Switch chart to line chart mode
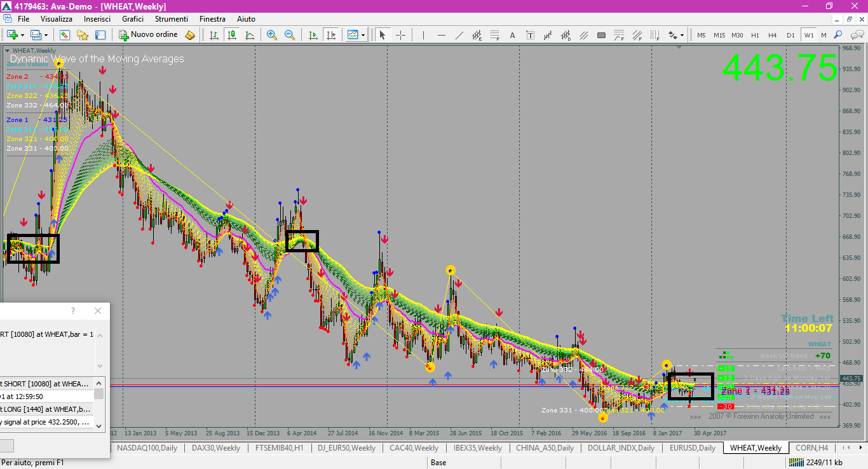 pos(250,35)
